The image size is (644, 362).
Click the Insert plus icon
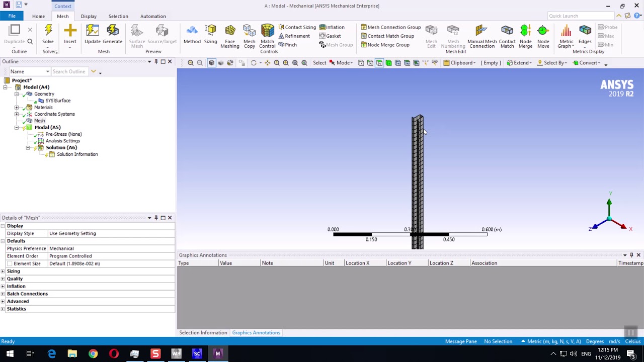tap(70, 31)
